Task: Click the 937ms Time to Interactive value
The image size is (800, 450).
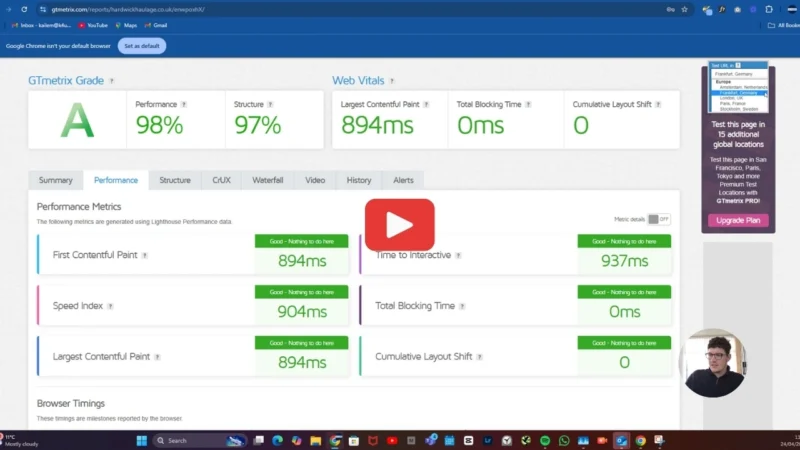Action: (x=624, y=261)
